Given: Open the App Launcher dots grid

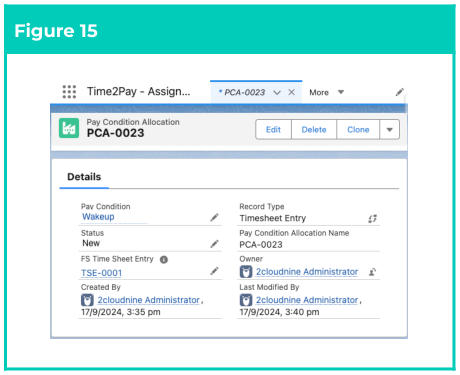Looking at the screenshot, I should [x=69, y=92].
